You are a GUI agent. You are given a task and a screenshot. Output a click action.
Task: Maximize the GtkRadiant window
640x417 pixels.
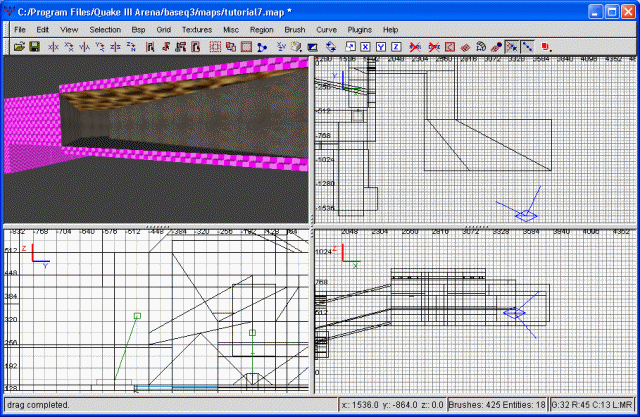(612, 12)
